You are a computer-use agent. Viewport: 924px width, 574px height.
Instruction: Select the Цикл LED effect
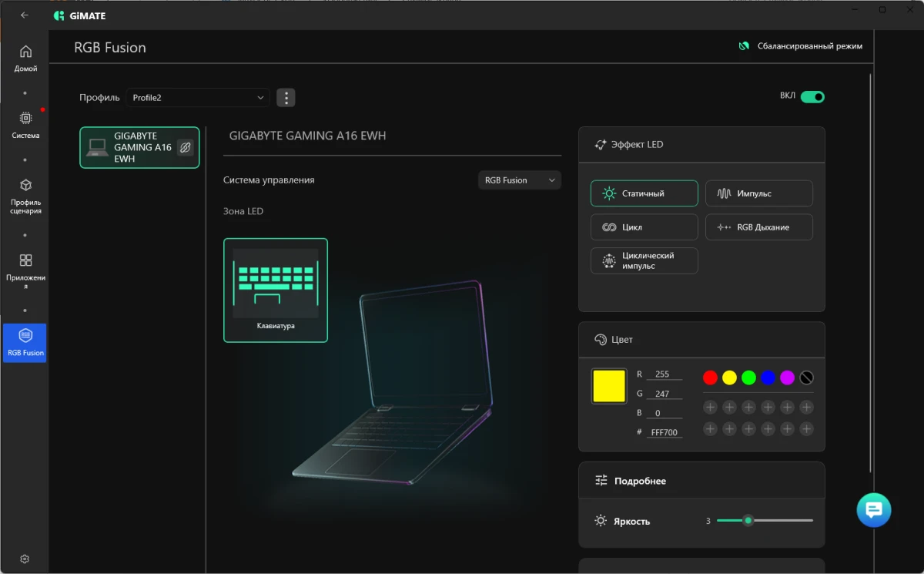pos(644,227)
